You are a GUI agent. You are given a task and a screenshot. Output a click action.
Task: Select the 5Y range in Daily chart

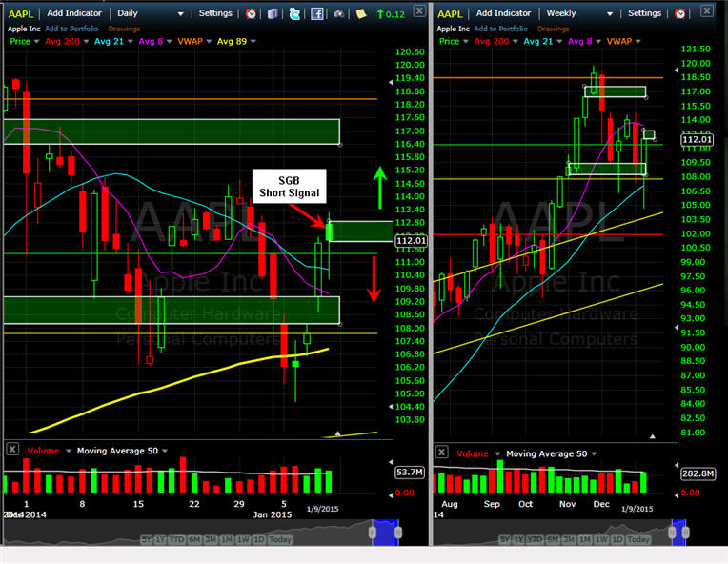click(x=146, y=540)
